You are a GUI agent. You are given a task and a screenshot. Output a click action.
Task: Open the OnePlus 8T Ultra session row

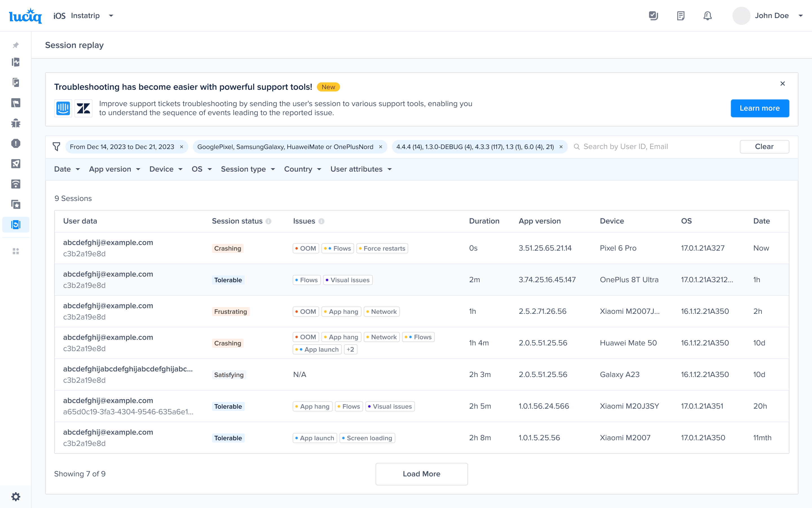click(422, 280)
